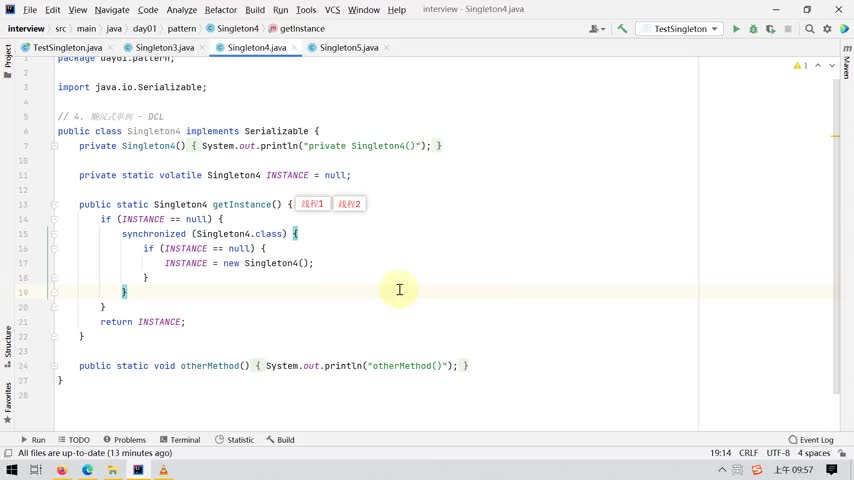Open the Build menu
The width and height of the screenshot is (854, 480).
pyautogui.click(x=255, y=10)
